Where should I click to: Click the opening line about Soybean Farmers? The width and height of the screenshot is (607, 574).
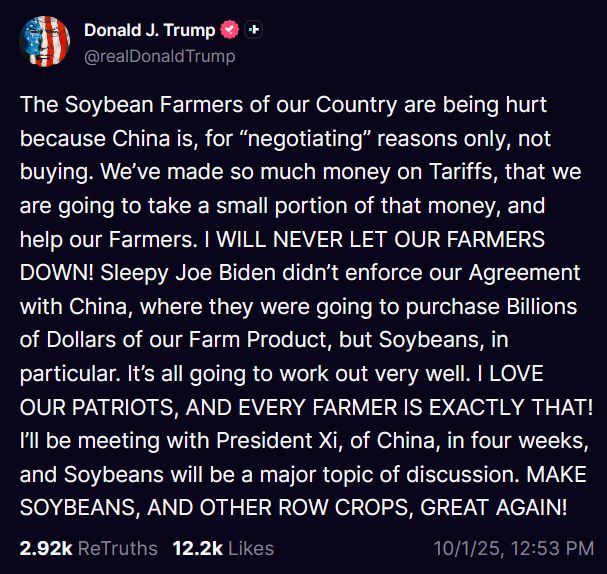coord(280,106)
